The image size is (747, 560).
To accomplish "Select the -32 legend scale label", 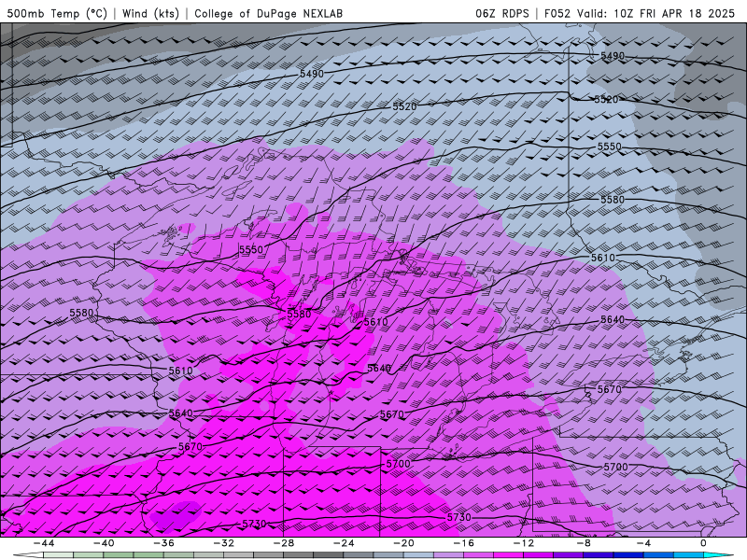I will point(223,543).
